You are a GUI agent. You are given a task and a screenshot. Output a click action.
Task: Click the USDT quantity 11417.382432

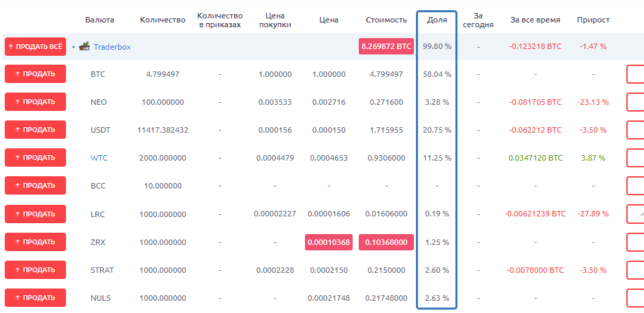pos(163,130)
